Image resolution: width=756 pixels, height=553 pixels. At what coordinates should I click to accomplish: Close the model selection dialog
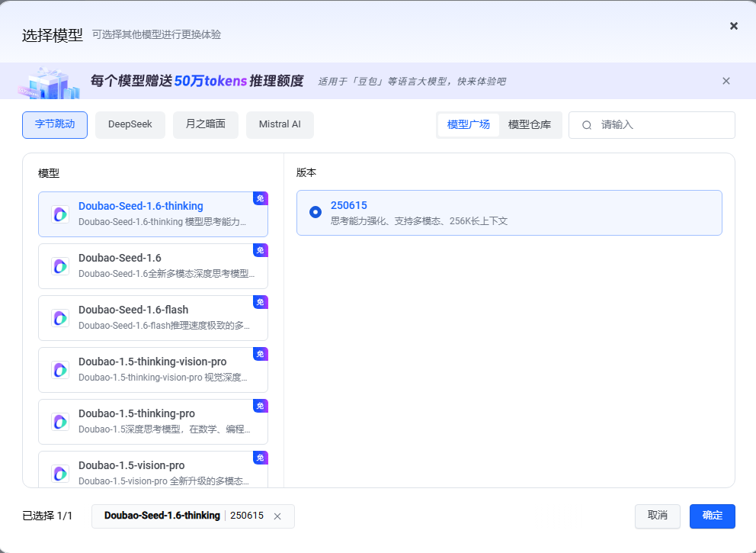click(x=733, y=26)
